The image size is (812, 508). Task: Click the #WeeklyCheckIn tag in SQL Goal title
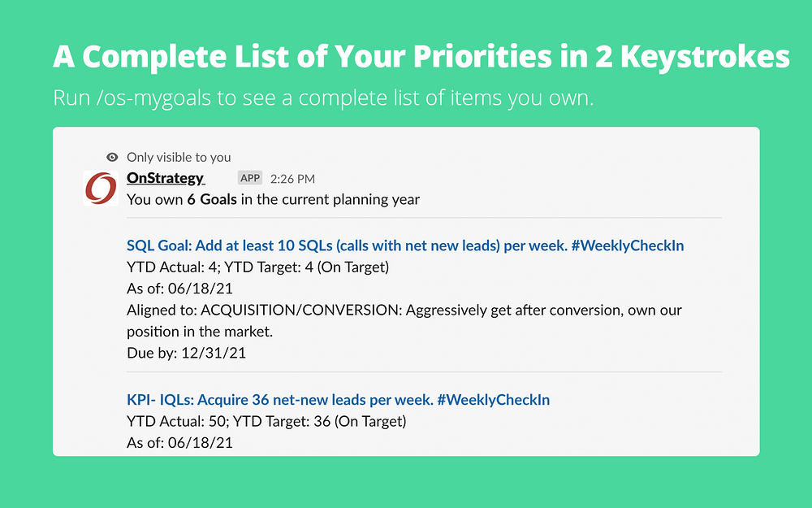click(628, 245)
